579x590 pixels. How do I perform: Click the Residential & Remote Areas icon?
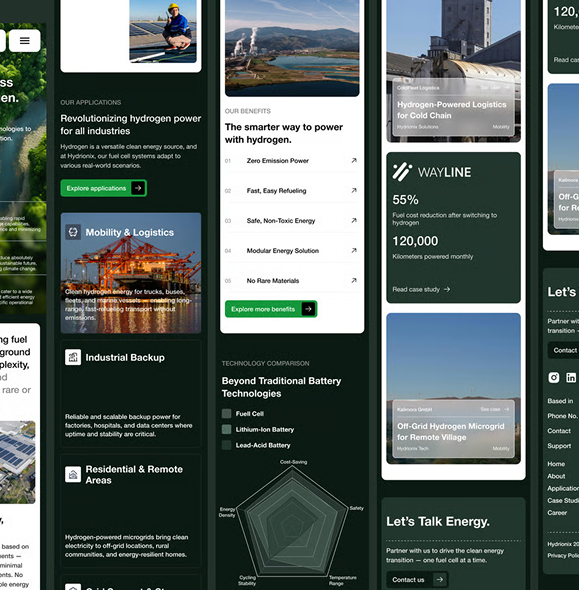[73, 474]
